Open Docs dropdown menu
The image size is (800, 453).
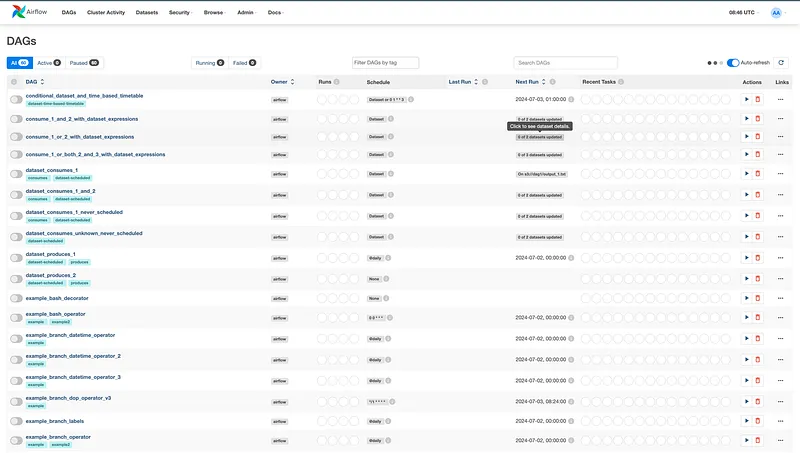tap(276, 12)
